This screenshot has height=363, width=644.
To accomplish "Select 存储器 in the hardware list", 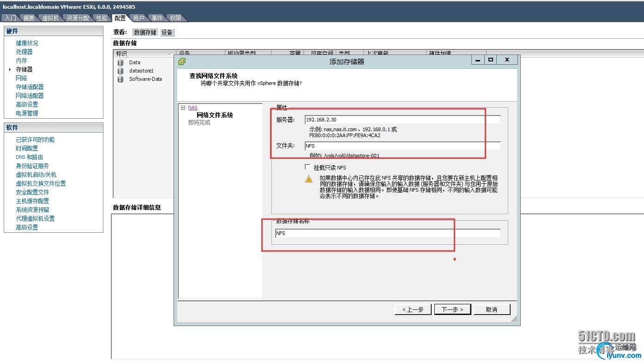I will (24, 69).
